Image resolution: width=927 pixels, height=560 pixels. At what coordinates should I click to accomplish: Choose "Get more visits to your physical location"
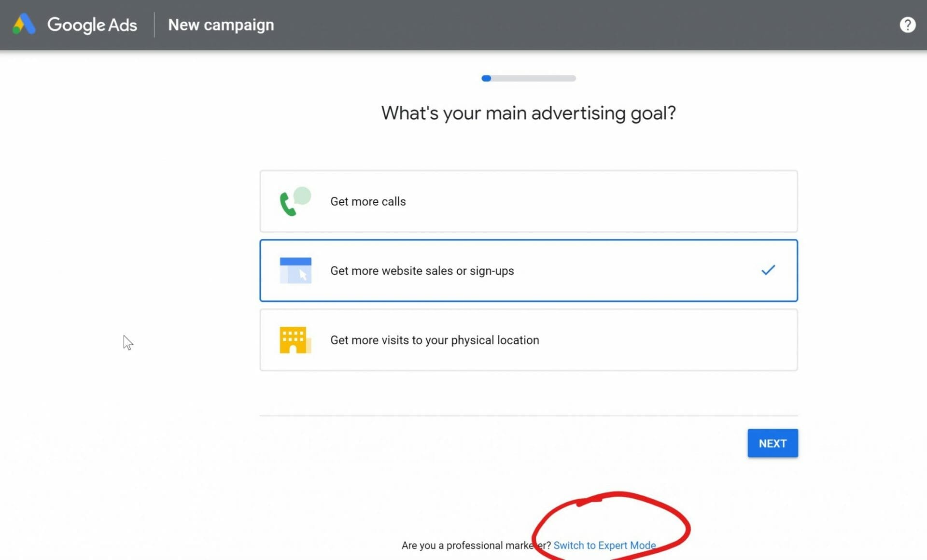pos(528,340)
